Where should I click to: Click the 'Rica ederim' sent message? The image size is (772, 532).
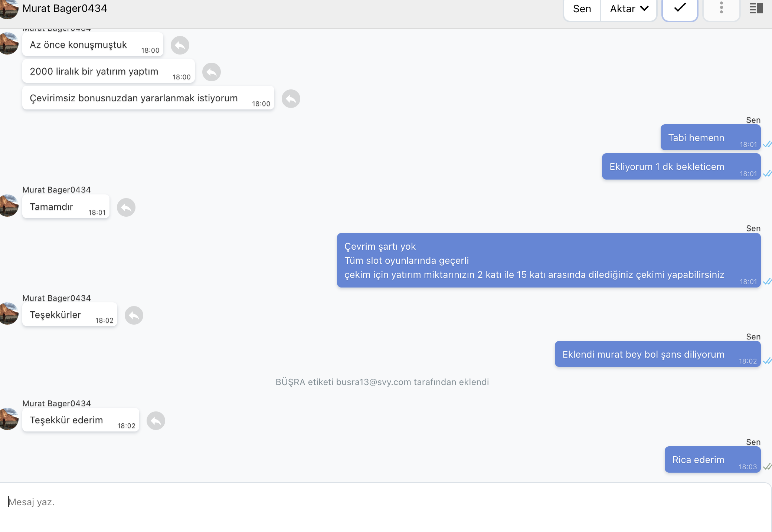713,460
